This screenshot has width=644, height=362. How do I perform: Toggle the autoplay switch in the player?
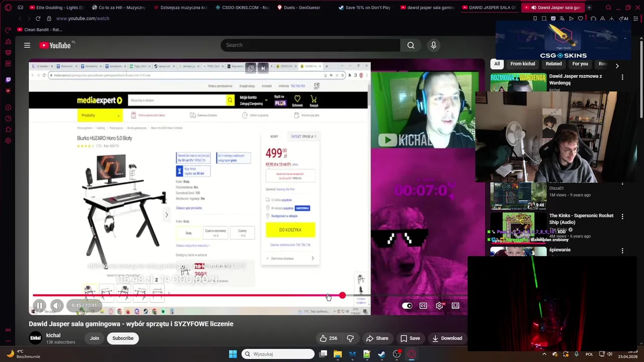point(408,306)
